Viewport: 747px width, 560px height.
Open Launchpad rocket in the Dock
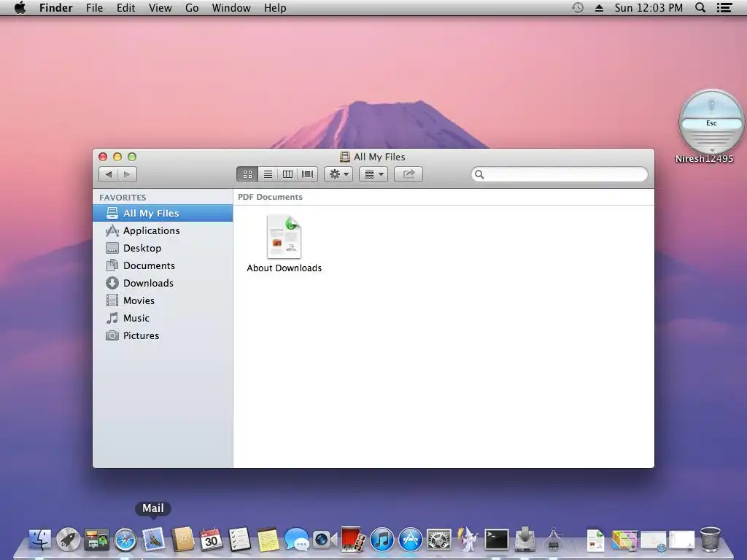68,540
